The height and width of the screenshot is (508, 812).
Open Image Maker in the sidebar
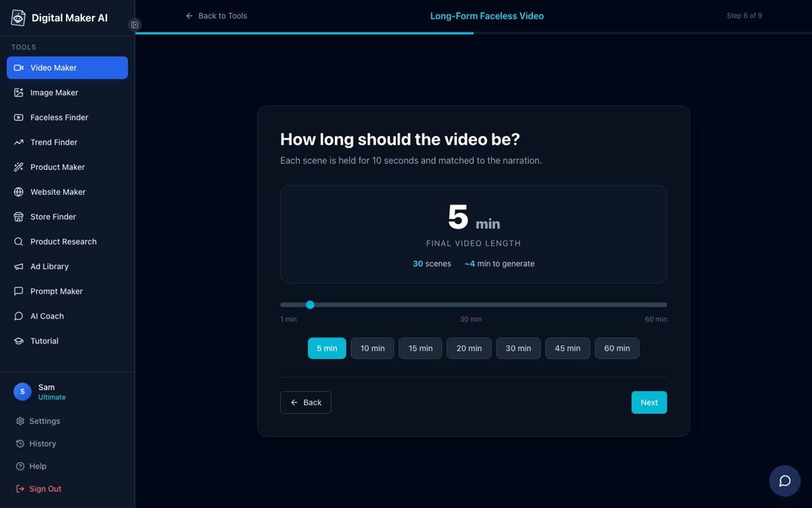[x=67, y=93]
